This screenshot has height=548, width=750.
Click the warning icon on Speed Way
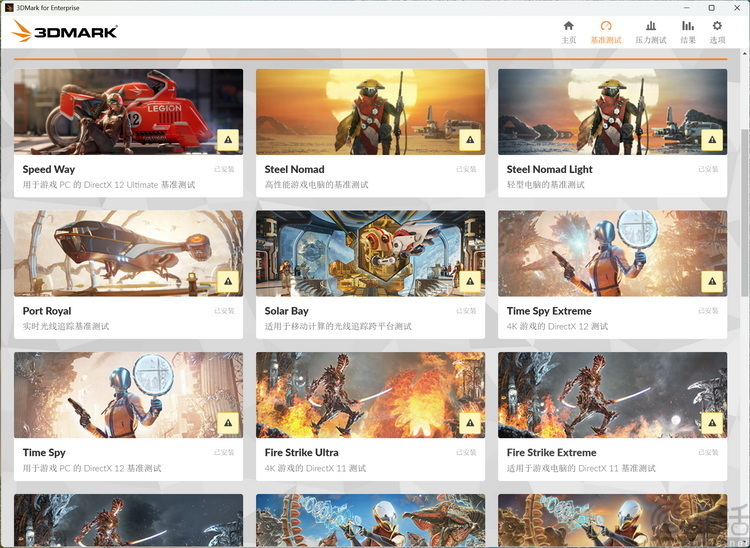click(x=228, y=140)
